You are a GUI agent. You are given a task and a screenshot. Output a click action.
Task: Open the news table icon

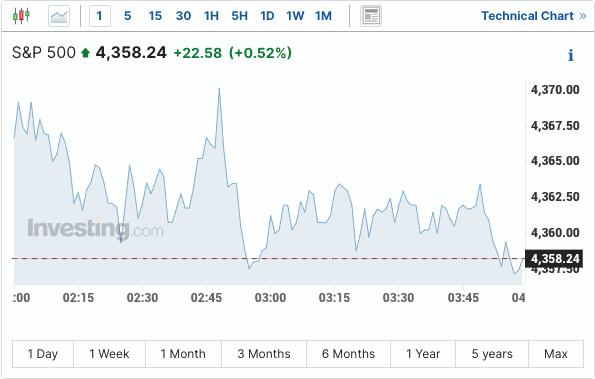pyautogui.click(x=371, y=16)
